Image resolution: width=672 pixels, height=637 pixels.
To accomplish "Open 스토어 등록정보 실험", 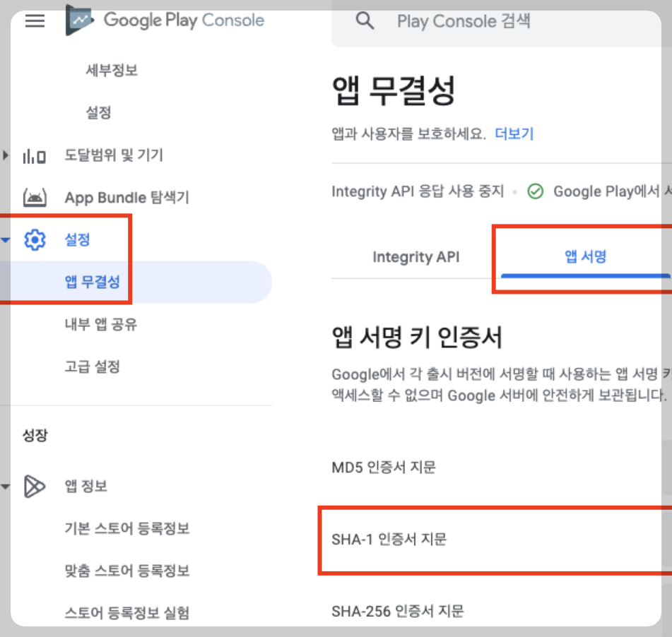I will point(127,613).
